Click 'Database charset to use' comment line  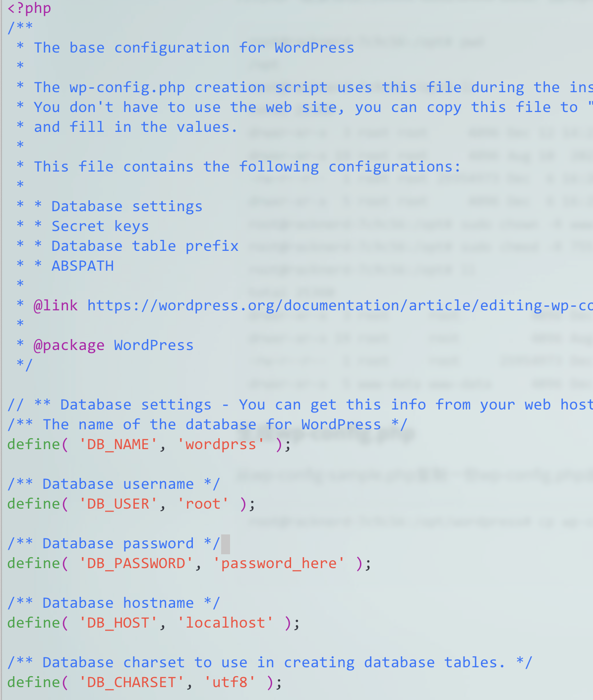270,662
